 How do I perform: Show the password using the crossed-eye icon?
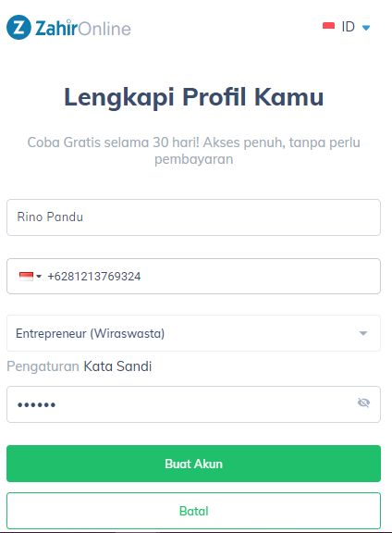click(363, 403)
